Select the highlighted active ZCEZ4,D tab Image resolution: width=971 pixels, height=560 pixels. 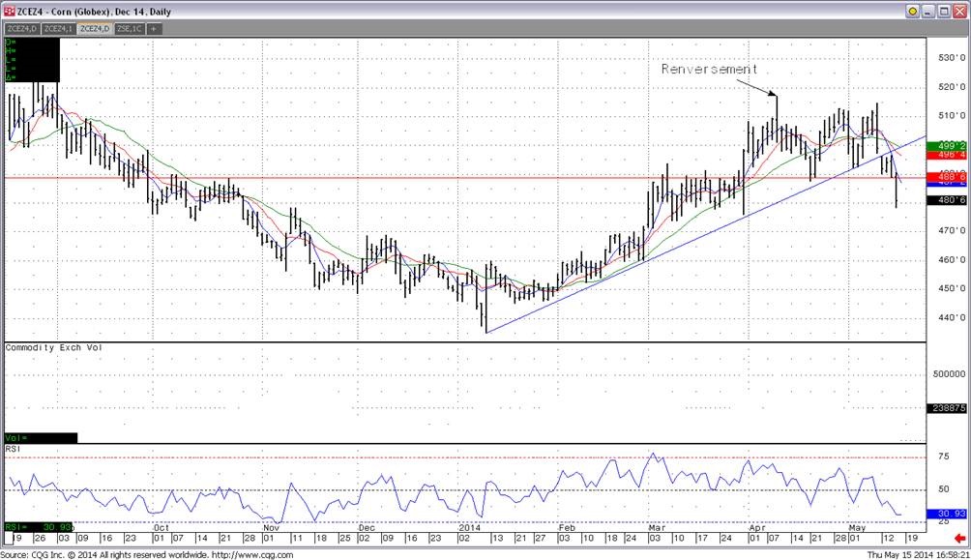click(95, 29)
